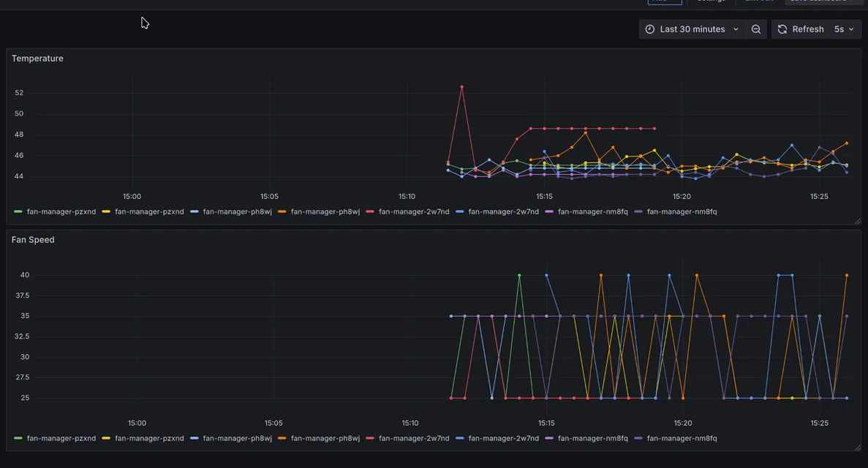The height and width of the screenshot is (468, 868).
Task: Click the 15:05 label on Temperature x-axis
Action: pos(270,197)
